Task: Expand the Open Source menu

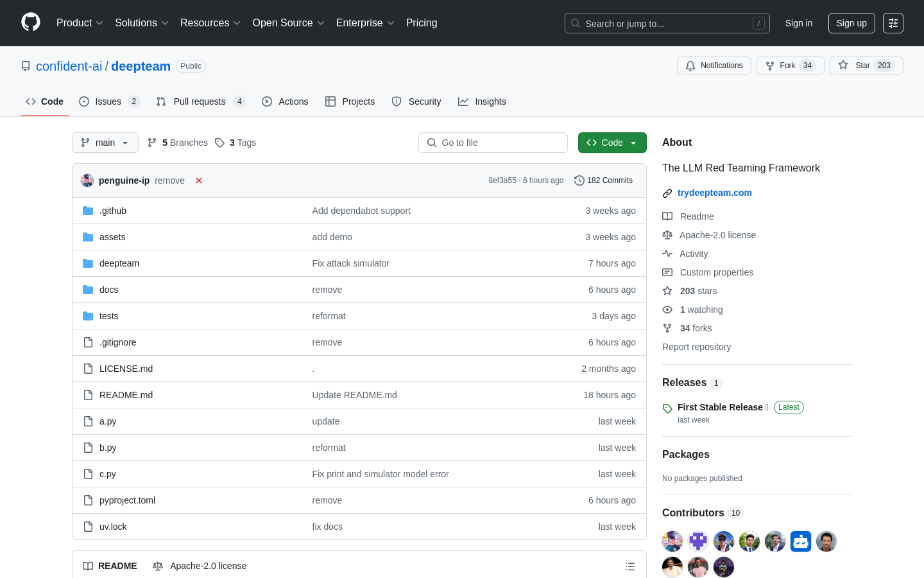Action: click(x=289, y=23)
